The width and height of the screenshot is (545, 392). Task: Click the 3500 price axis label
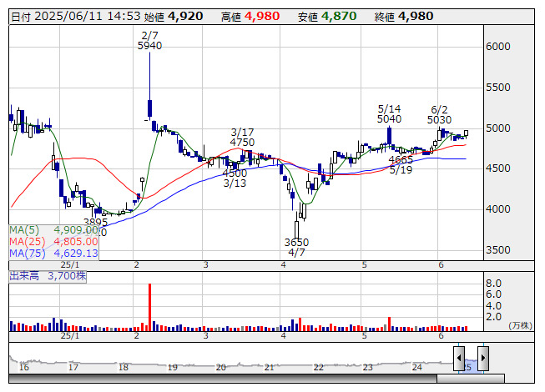pyautogui.click(x=498, y=250)
